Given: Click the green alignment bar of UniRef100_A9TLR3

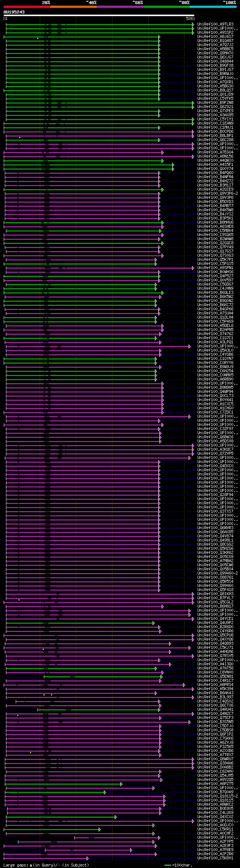Looking at the screenshot, I should [x=100, y=24].
